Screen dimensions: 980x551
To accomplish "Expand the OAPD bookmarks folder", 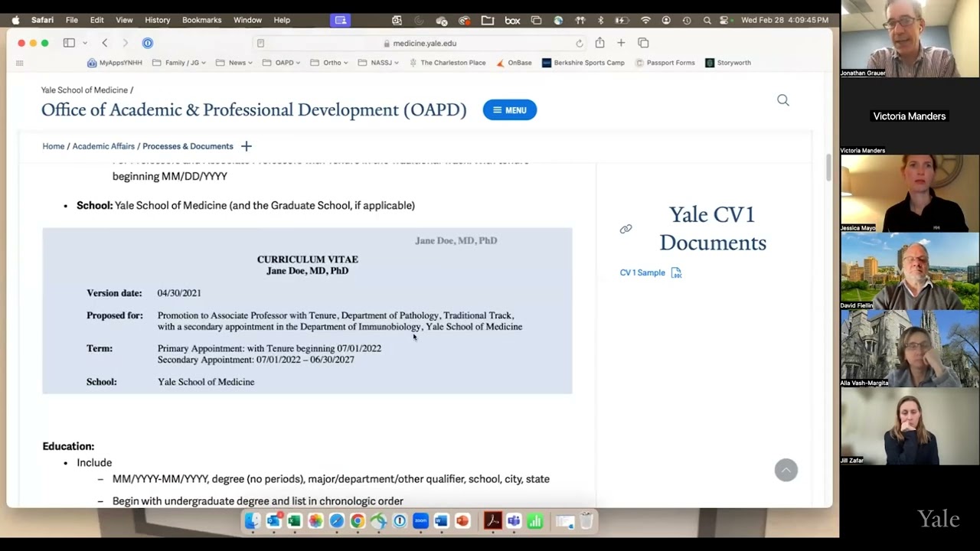I will click(284, 62).
